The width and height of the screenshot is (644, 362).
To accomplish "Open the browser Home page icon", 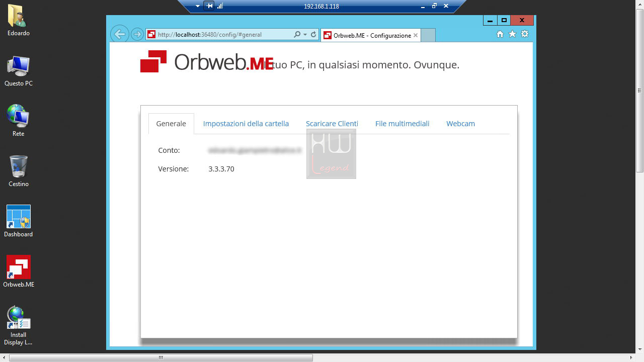I will [500, 34].
